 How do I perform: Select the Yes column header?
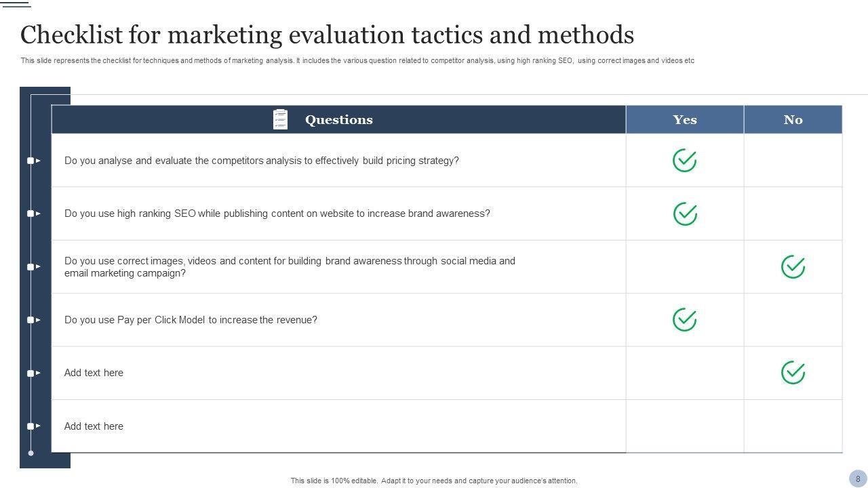coord(684,120)
